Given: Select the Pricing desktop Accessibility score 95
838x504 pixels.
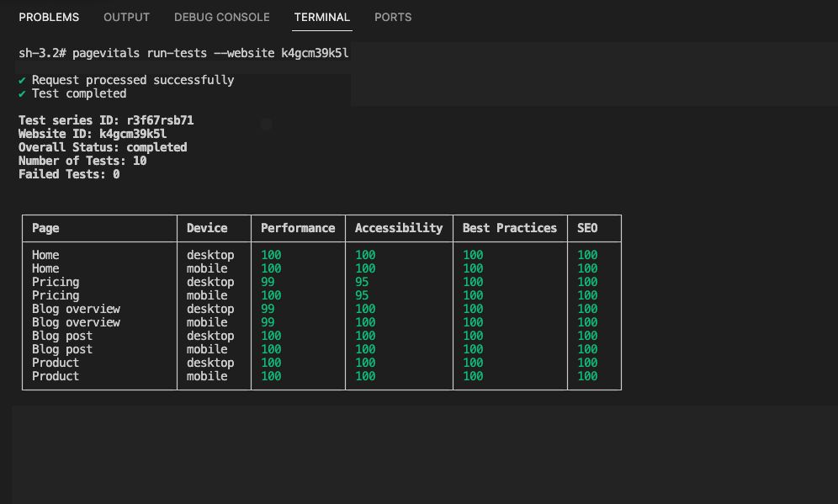Looking at the screenshot, I should pyautogui.click(x=362, y=282).
